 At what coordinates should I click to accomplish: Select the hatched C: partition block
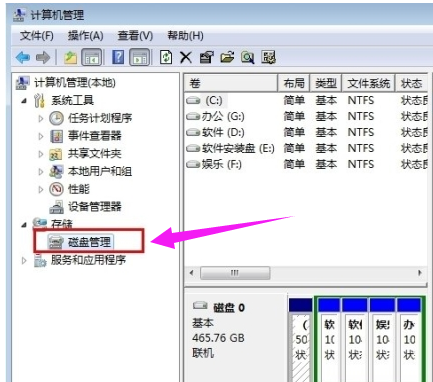(300, 340)
